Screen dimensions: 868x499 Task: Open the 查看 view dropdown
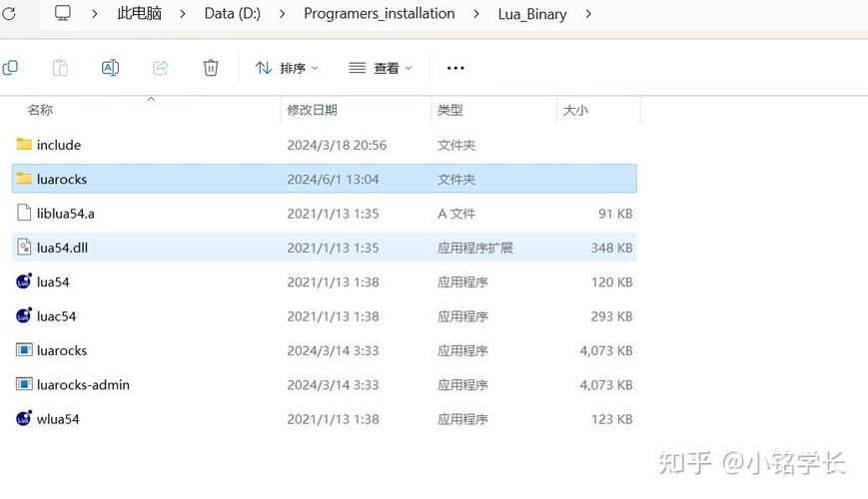tap(381, 68)
